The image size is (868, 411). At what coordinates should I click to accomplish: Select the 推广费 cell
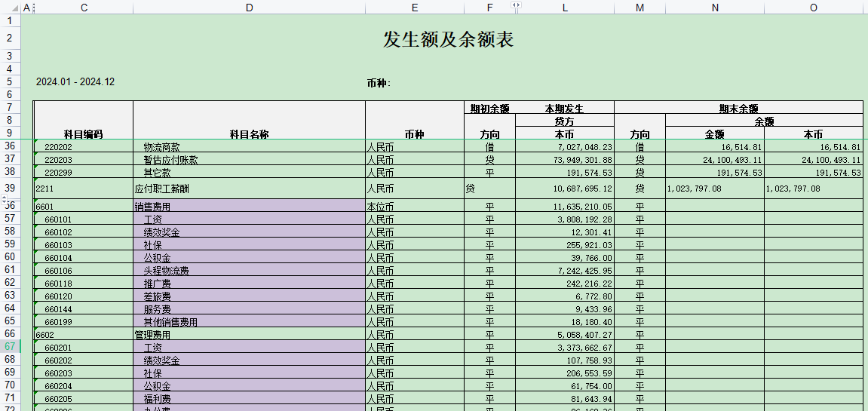pos(249,283)
